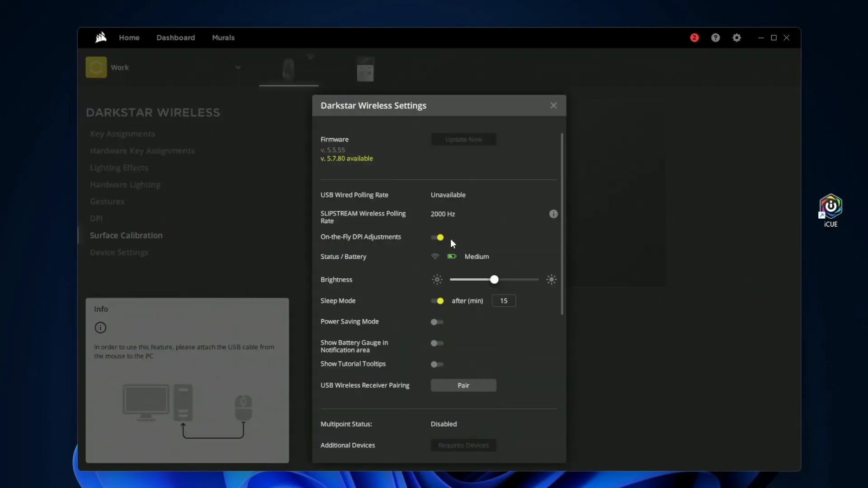Click the Pair receiver button

click(x=463, y=385)
